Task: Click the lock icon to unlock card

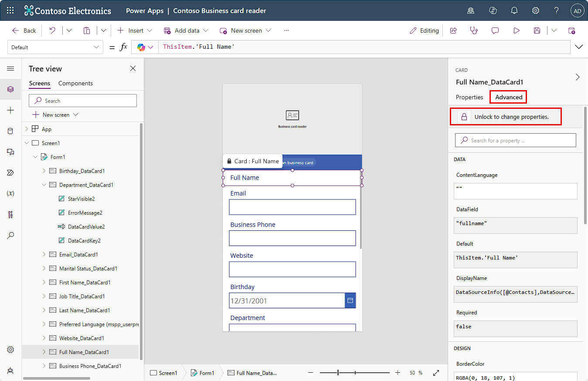Action: tap(464, 117)
